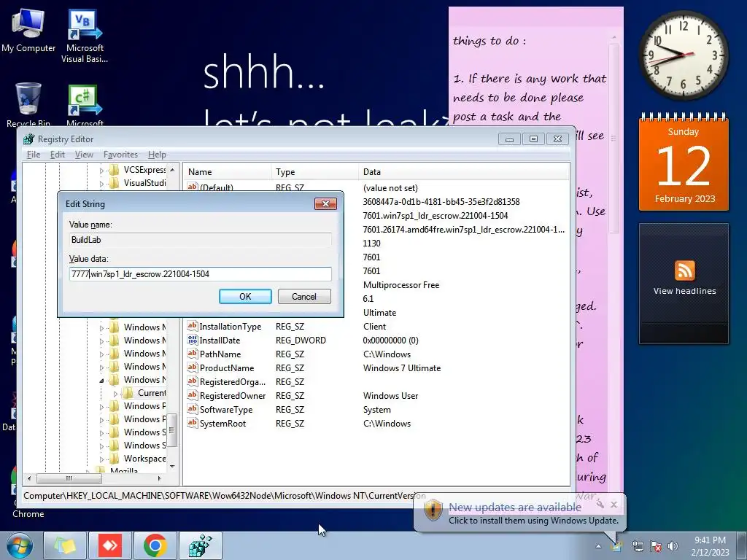Open the red AnyDesk taskbar icon

(110, 545)
